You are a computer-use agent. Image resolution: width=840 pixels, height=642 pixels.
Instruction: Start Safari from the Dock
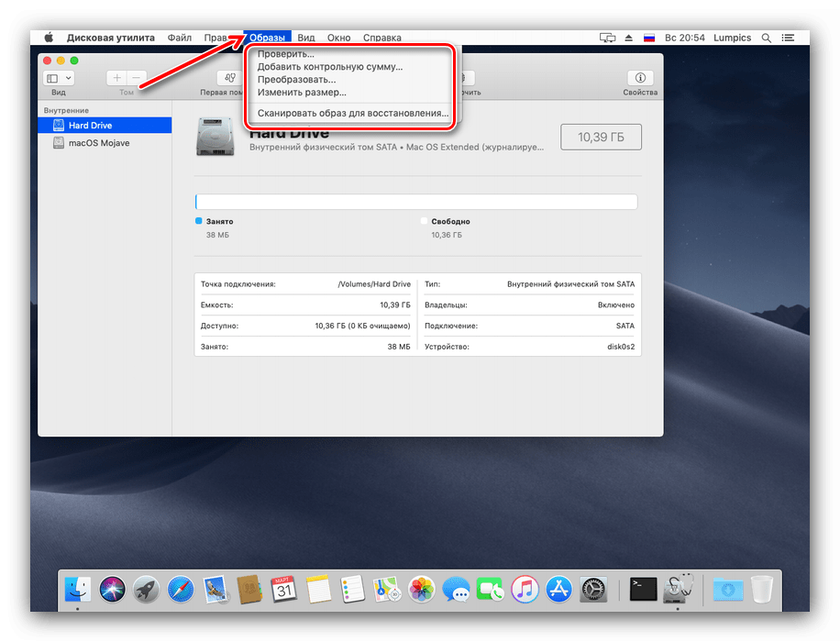coord(181,589)
